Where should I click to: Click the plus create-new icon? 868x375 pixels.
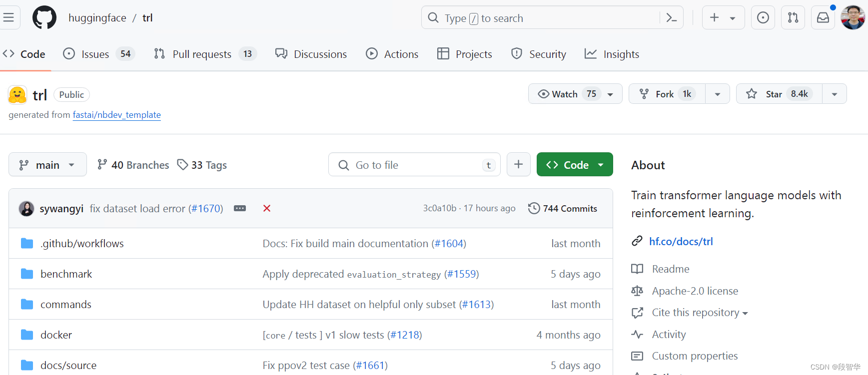tap(715, 17)
